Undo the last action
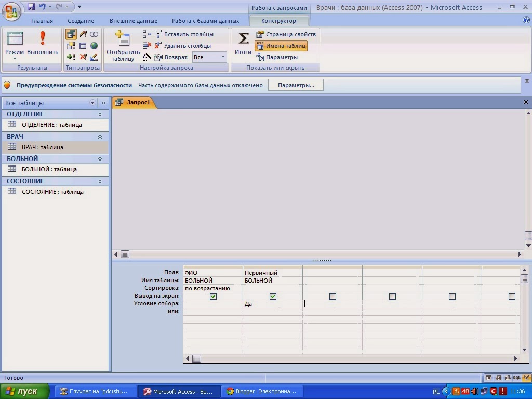532x399 pixels. tap(43, 6)
